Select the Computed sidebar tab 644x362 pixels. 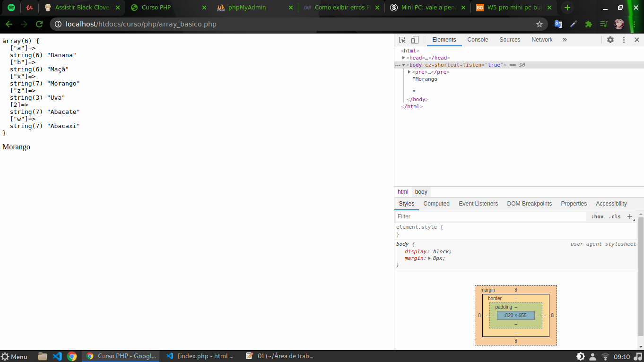pos(436,204)
